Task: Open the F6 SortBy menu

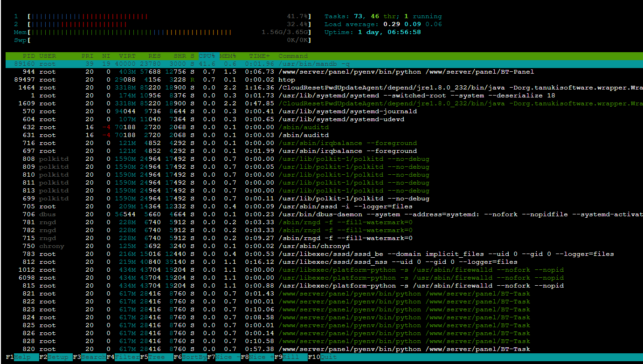Action: [x=190, y=357]
